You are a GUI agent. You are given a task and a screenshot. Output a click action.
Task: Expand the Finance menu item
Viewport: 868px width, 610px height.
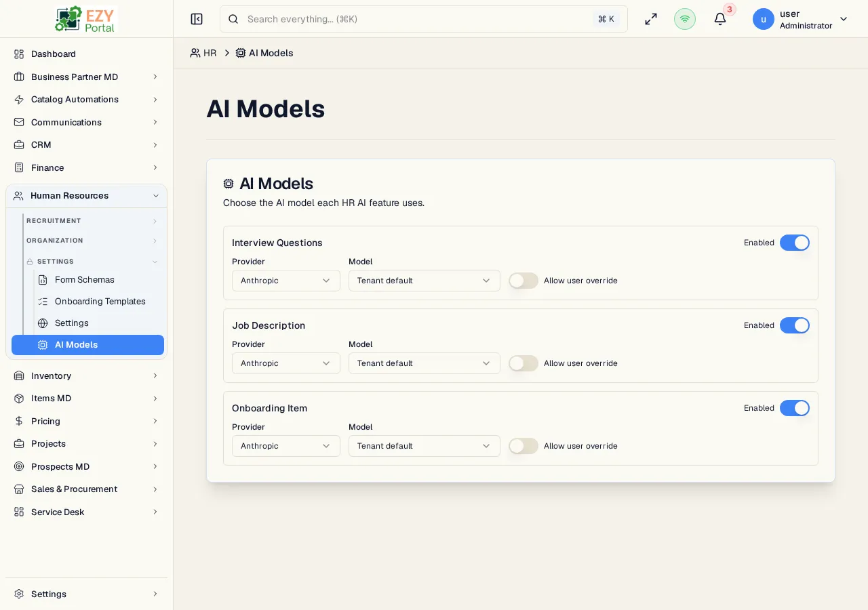(x=87, y=167)
